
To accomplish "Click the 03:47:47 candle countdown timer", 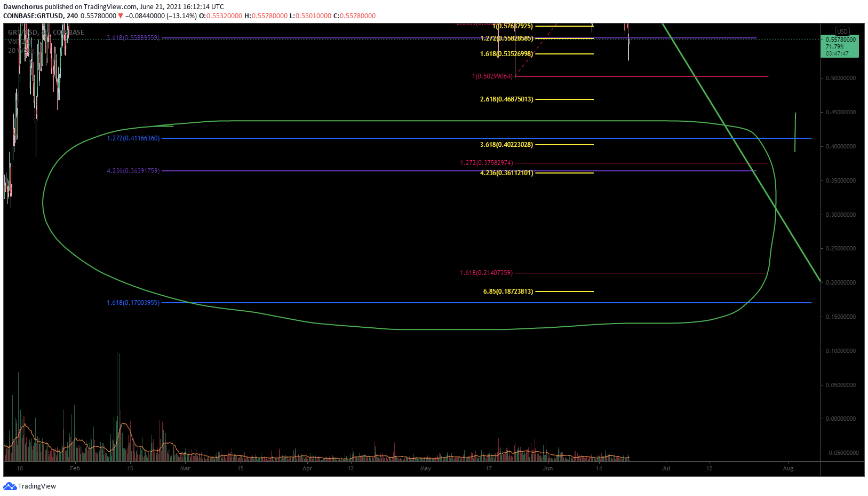I will point(837,53).
